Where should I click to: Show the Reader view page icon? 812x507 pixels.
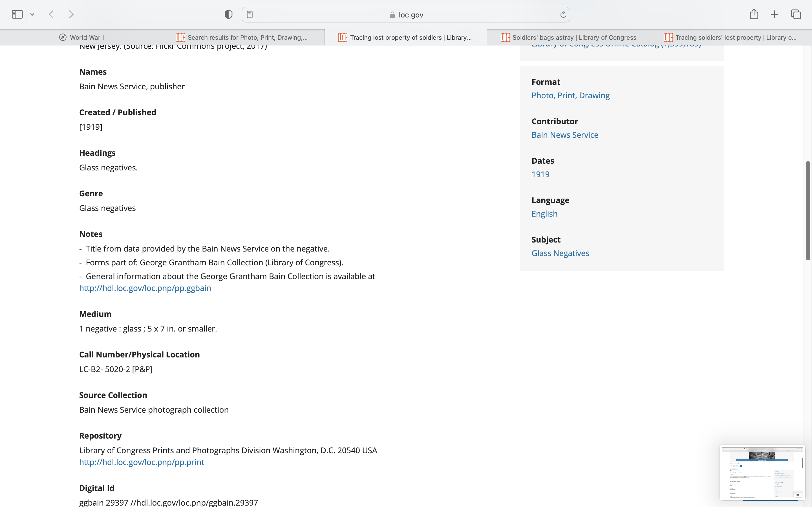tap(250, 14)
